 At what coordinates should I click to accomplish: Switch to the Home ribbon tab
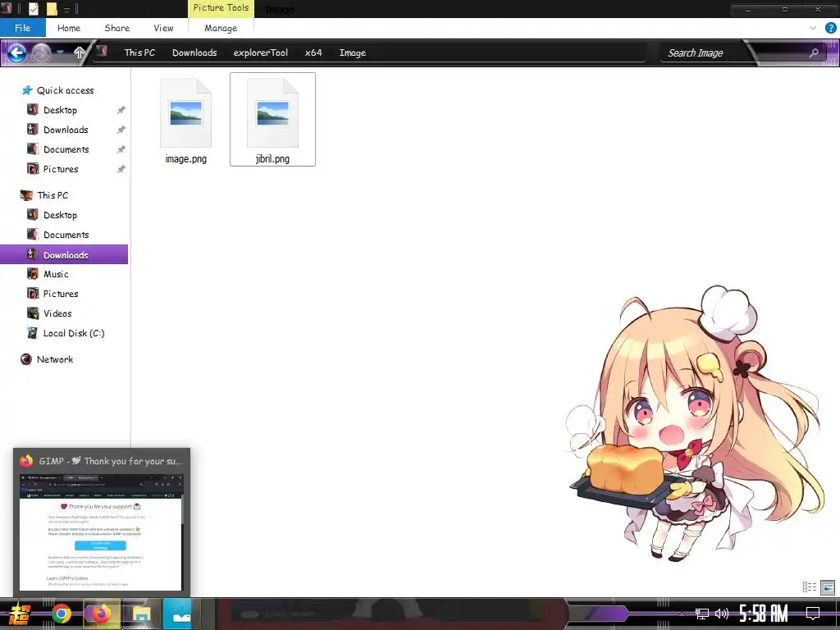pyautogui.click(x=69, y=28)
